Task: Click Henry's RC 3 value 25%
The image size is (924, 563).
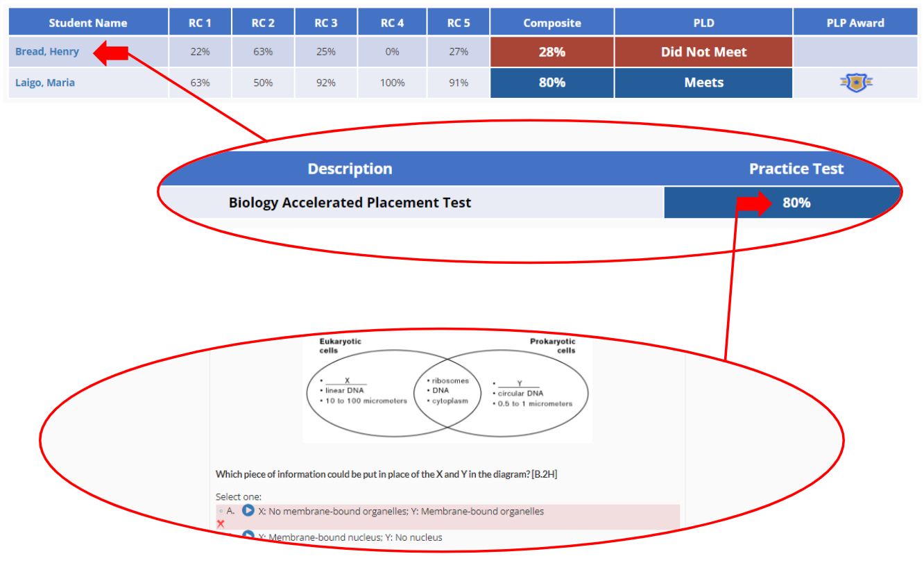Action: (326, 52)
